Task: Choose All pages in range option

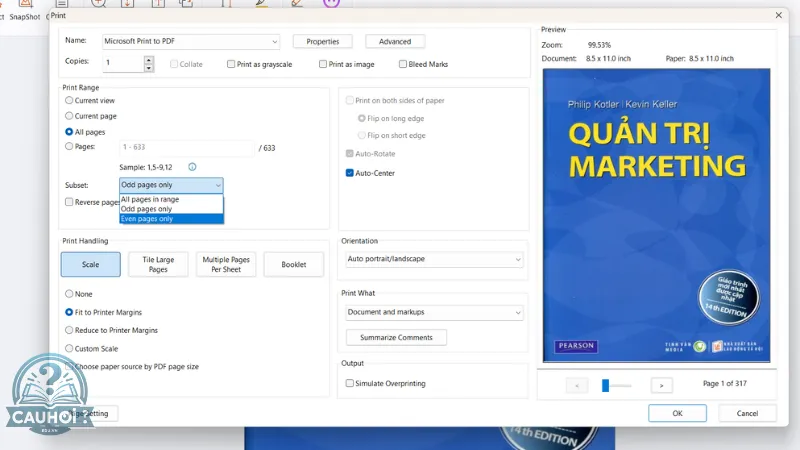Action: pyautogui.click(x=171, y=199)
